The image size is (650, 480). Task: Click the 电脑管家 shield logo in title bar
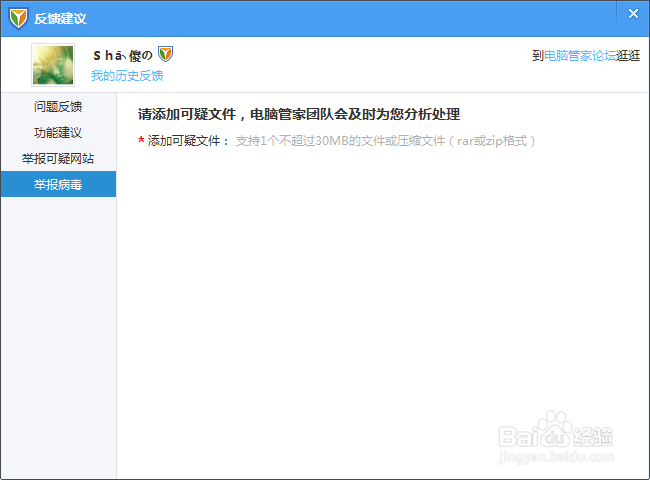18,19
